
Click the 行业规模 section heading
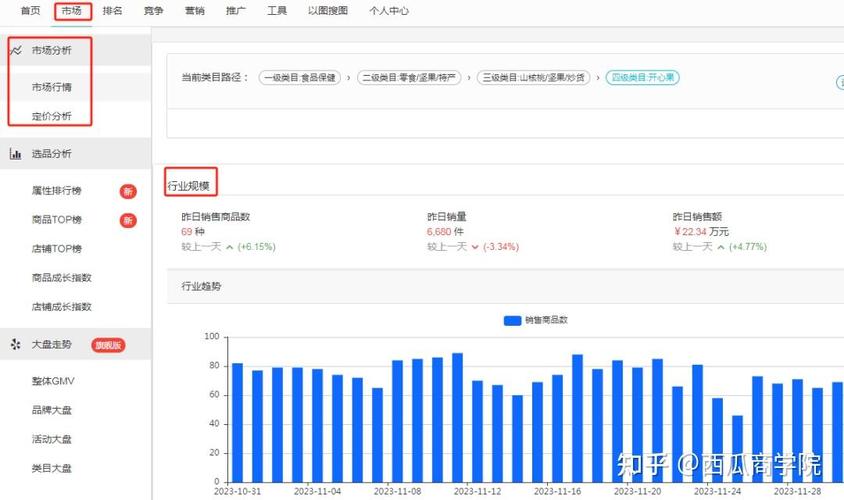188,186
